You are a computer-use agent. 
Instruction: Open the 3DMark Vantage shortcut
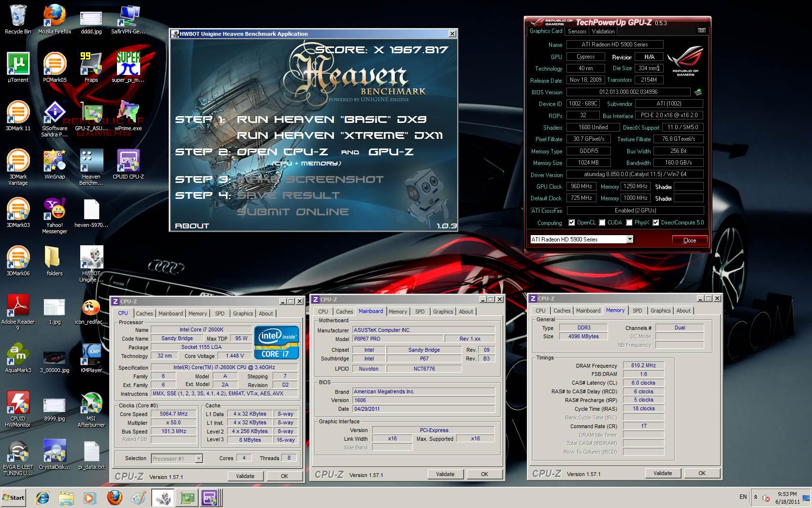(x=18, y=167)
